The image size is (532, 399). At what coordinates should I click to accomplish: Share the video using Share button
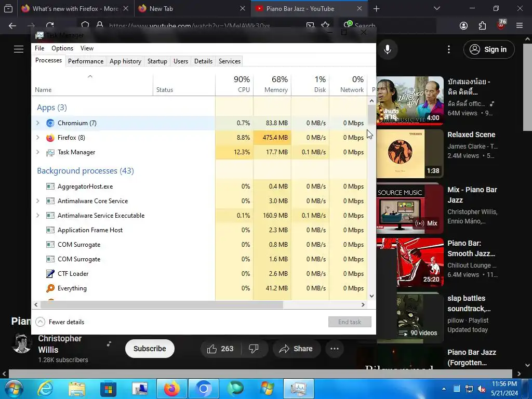point(296,349)
